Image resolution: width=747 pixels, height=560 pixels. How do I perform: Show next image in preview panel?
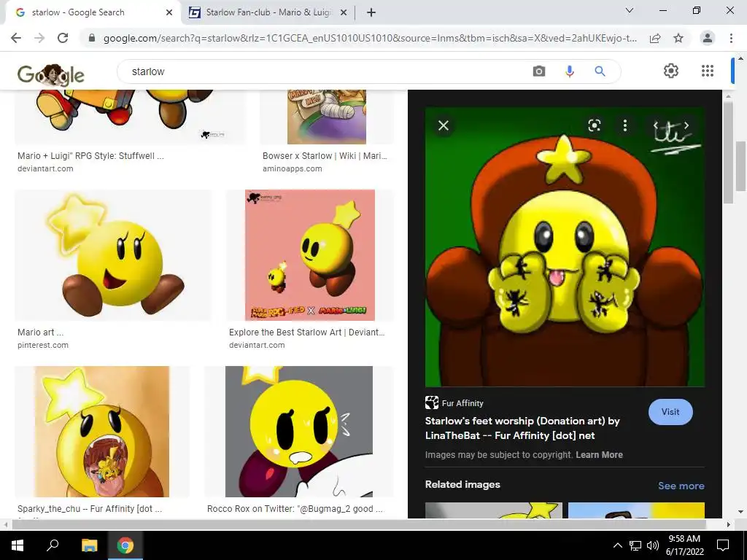pyautogui.click(x=686, y=125)
